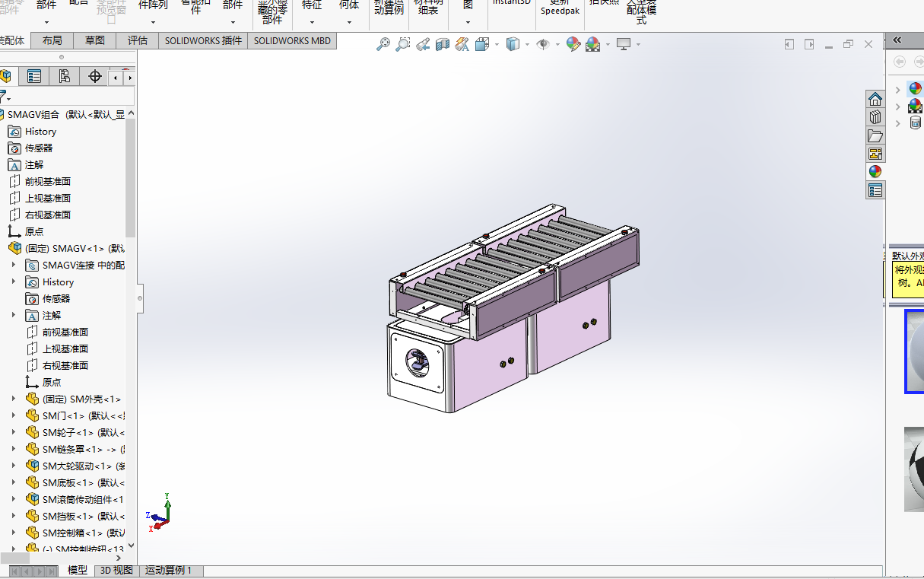Open the Apply Scene dropdown arrow
The height and width of the screenshot is (579, 924).
(607, 45)
